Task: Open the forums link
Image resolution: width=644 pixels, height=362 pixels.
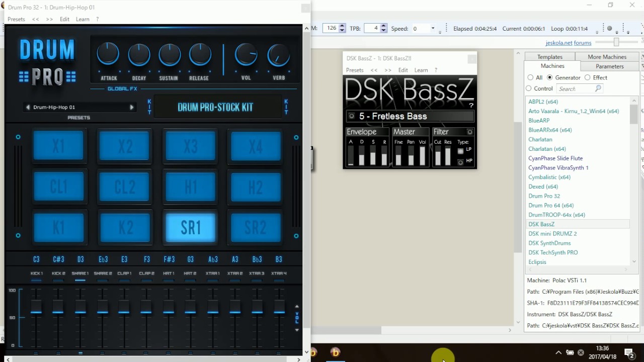Action: tap(583, 43)
